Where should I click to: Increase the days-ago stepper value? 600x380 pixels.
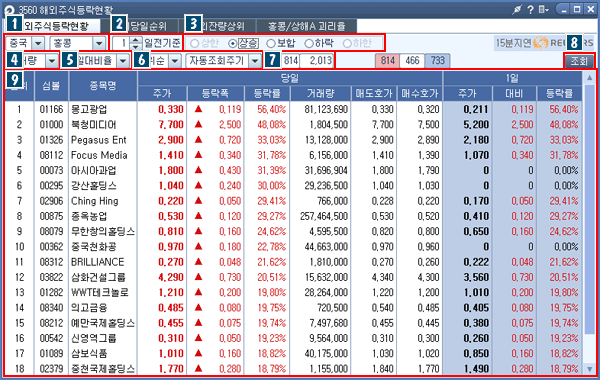(136, 40)
